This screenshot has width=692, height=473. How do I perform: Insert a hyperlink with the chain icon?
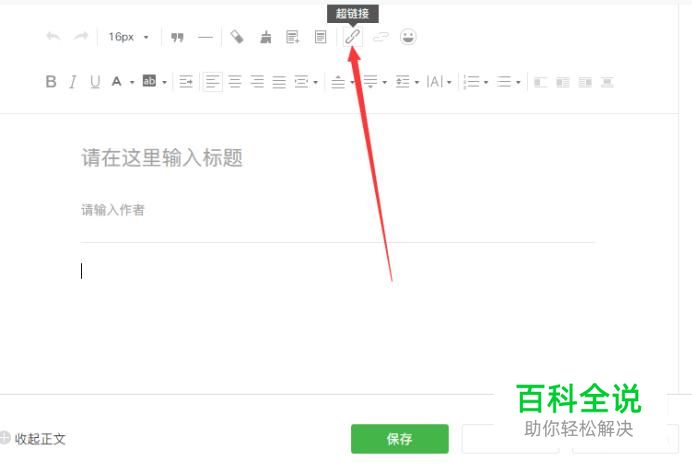[353, 37]
